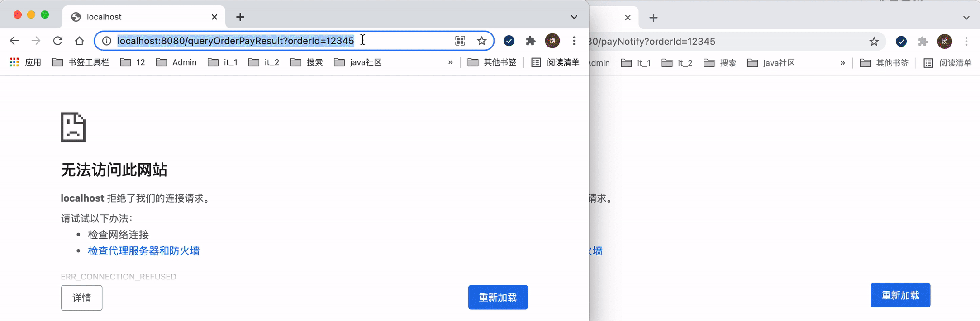Open java社区 folder in back window
980x321 pixels.
(771, 63)
